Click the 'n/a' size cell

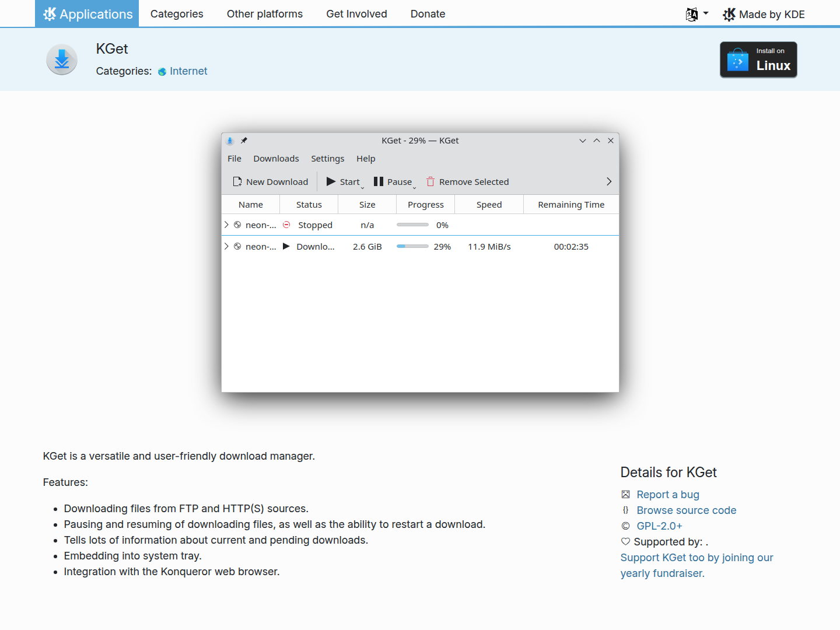[367, 225]
